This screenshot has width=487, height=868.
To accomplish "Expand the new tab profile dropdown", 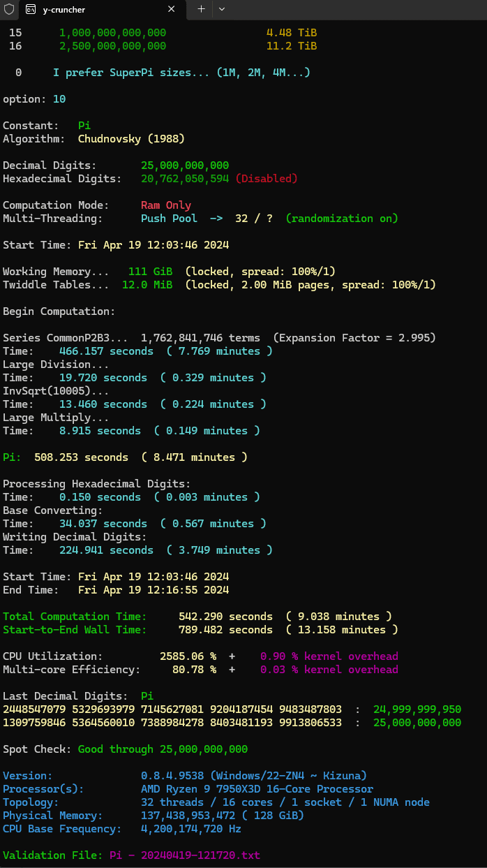I will point(222,9).
